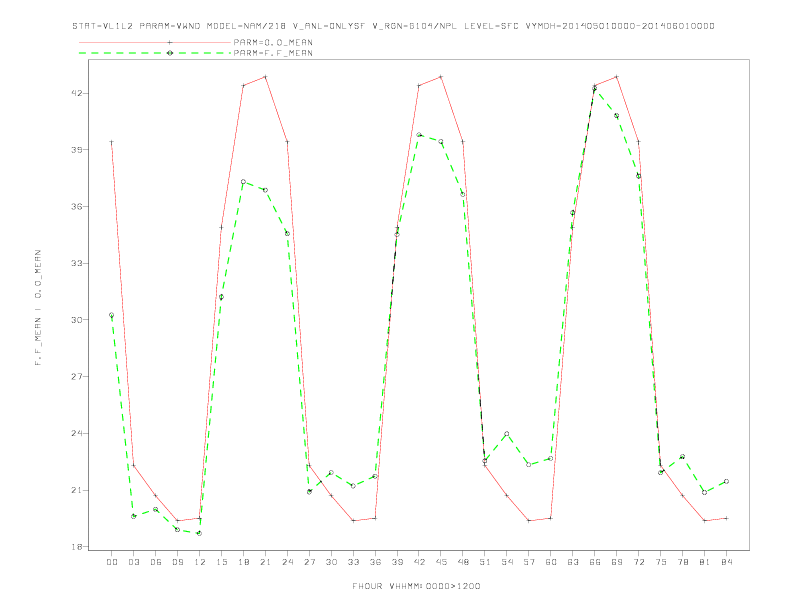Image resolution: width=792 pixels, height=612 pixels.
Task: Select y-axis tick label 36
Action: 76,207
